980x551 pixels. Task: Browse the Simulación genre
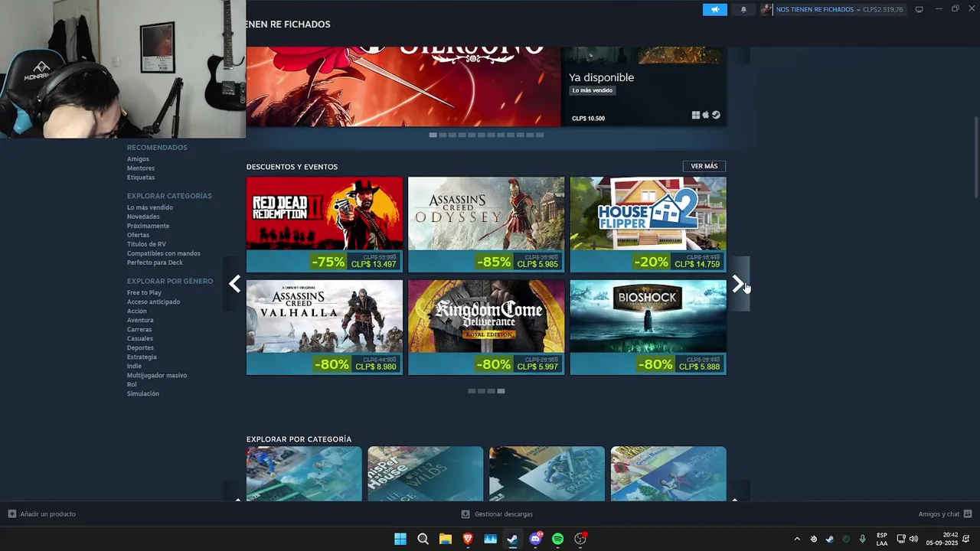coord(143,393)
